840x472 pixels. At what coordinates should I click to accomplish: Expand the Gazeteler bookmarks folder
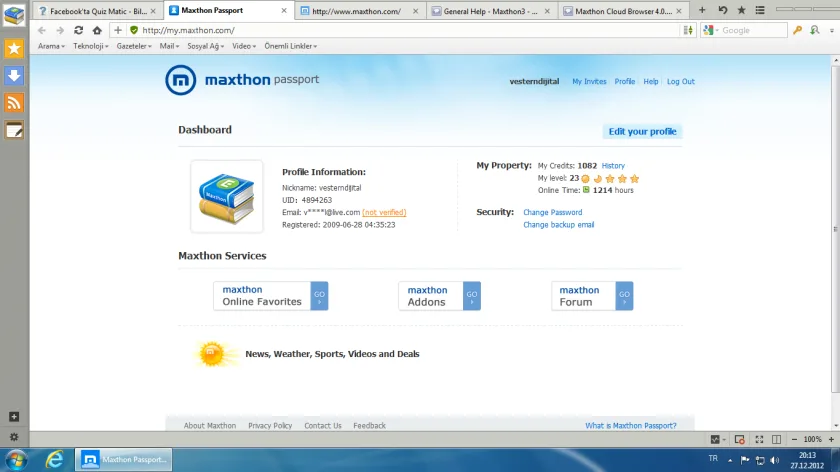pos(134,46)
